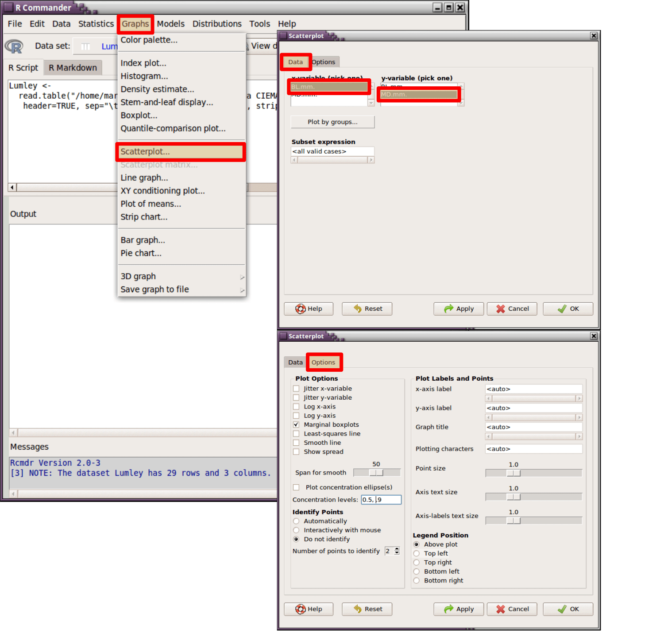Click green Apply arrow in lower Scatterplot dialog
664x644 pixels.
click(449, 609)
